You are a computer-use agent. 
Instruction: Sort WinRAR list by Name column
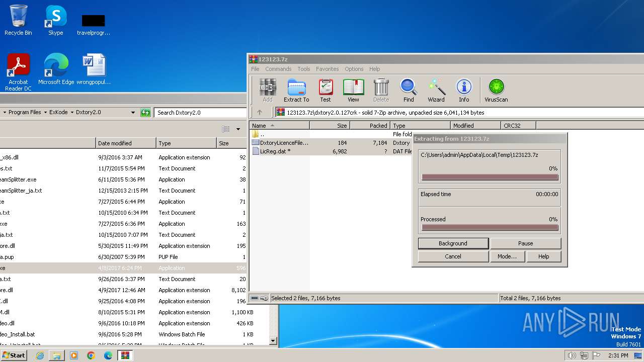click(279, 126)
